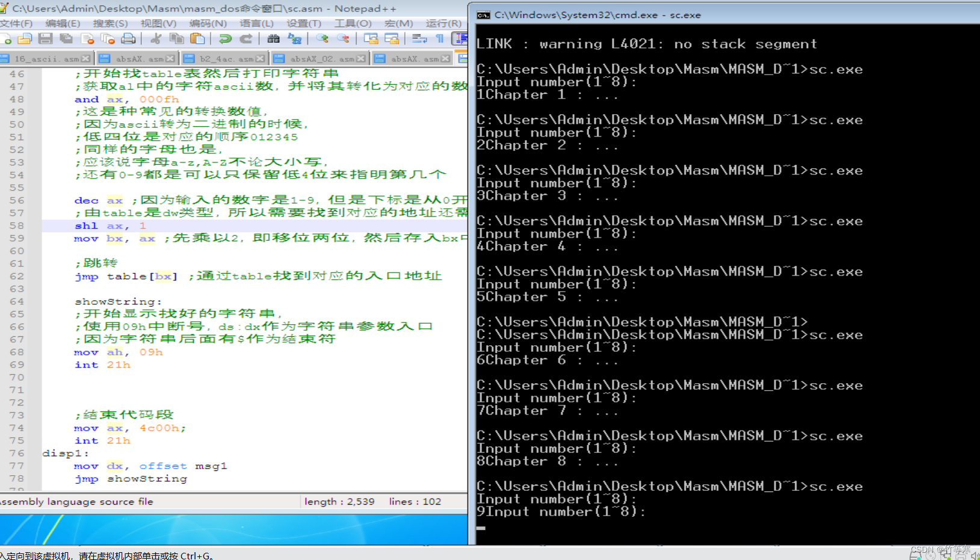Viewport: 980px width, 560px height.
Task: Click the Open file toolbar icon
Action: pos(25,39)
